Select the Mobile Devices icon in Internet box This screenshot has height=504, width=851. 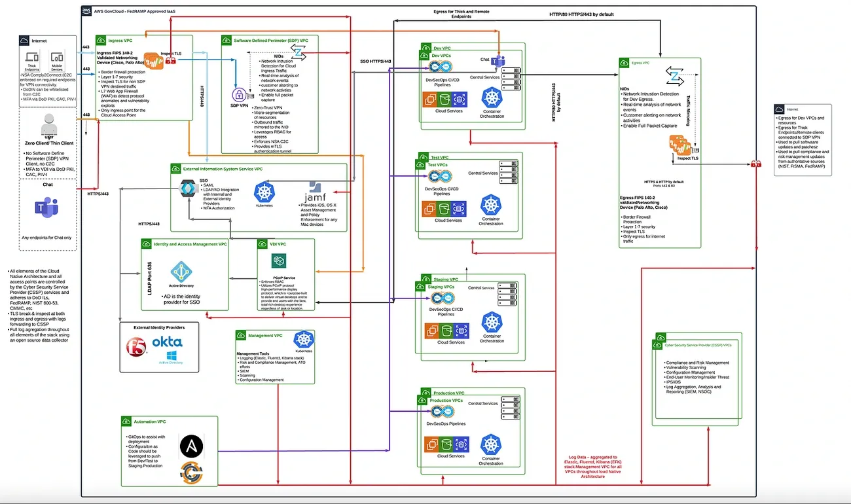56,58
